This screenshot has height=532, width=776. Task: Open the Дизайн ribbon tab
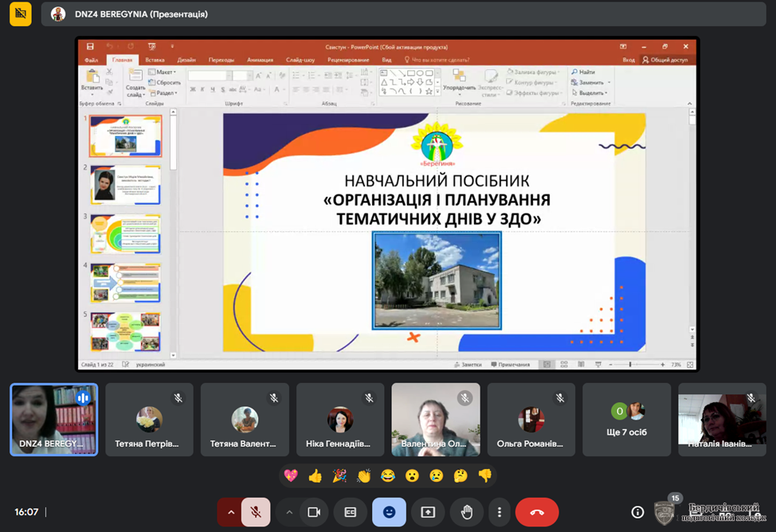click(x=186, y=60)
